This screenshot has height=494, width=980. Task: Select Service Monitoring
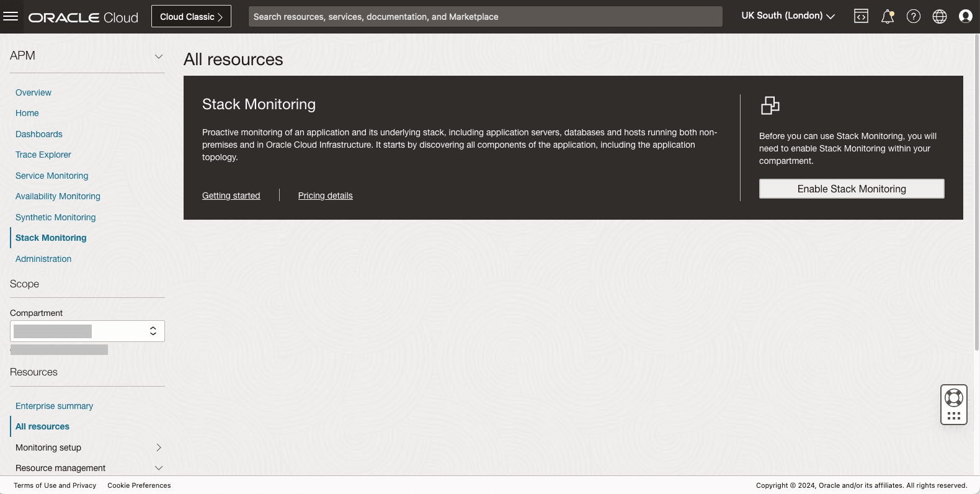52,176
